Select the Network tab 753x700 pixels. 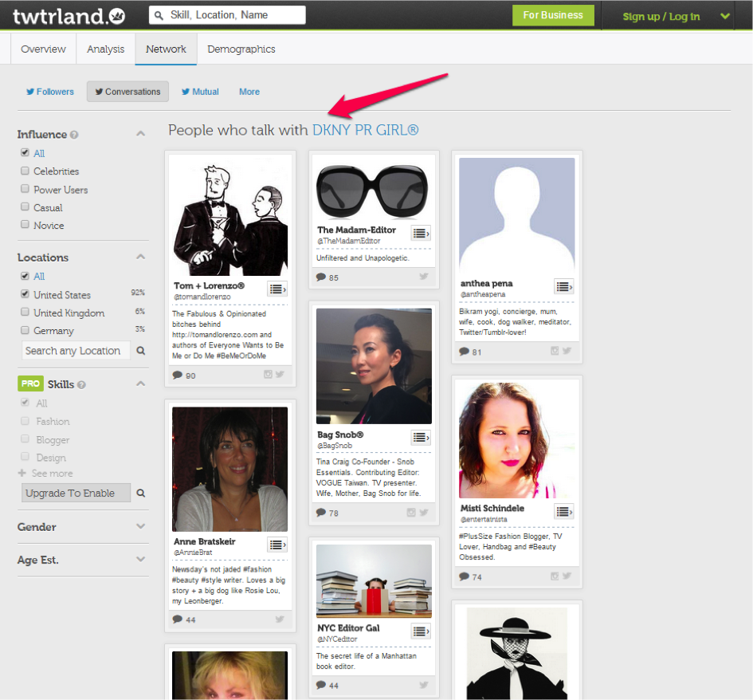pos(167,49)
